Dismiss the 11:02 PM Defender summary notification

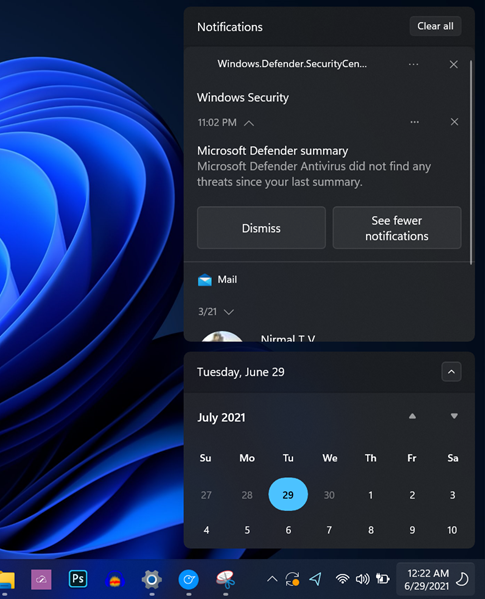tap(454, 122)
